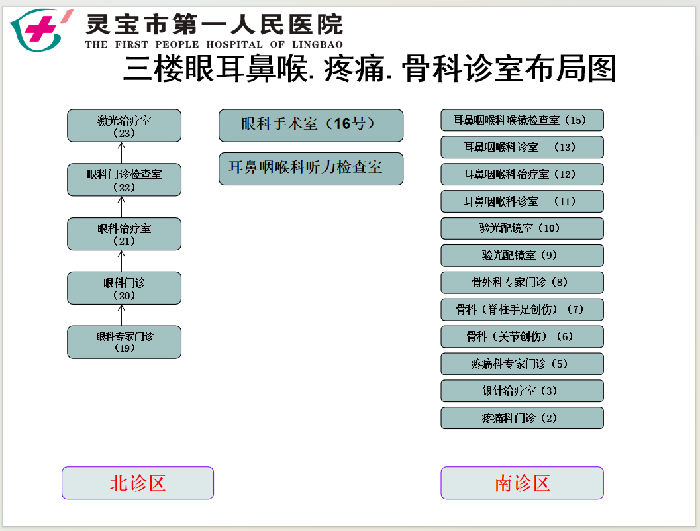
Task: Open the 疼痛科专家门诊 (5) box
Action: 522,364
